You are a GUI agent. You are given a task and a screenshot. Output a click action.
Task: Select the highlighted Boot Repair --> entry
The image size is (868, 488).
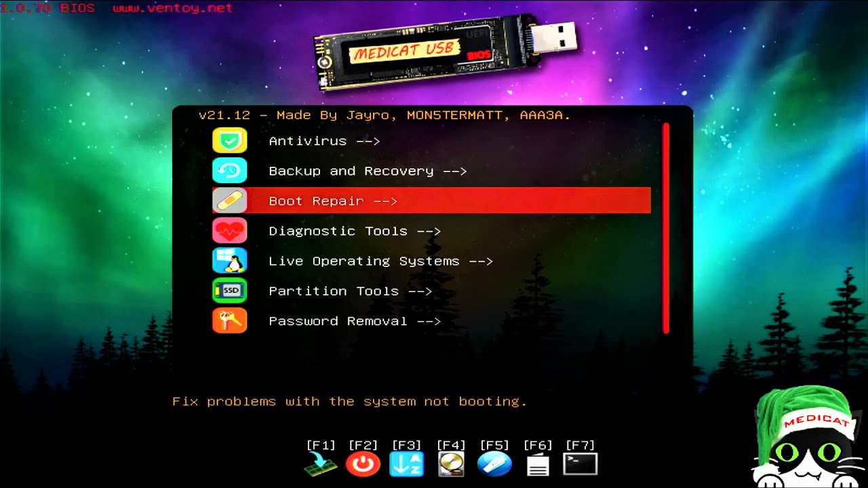tap(431, 201)
